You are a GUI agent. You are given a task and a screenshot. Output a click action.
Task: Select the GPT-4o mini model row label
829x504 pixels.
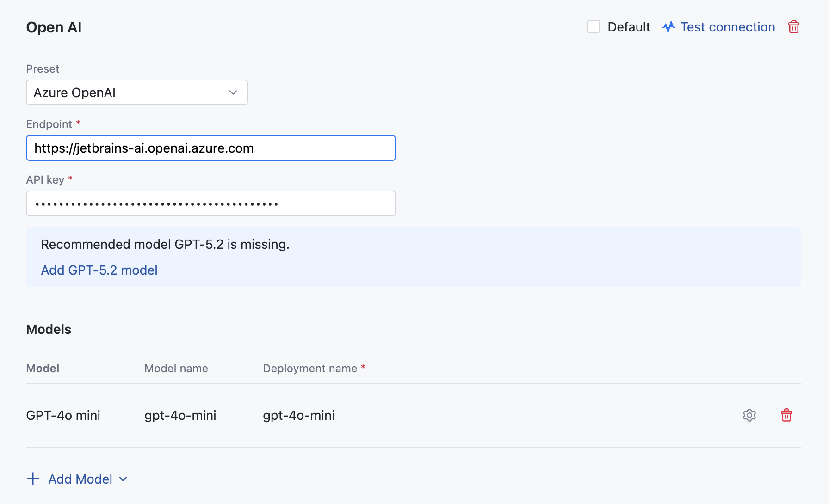(x=63, y=415)
